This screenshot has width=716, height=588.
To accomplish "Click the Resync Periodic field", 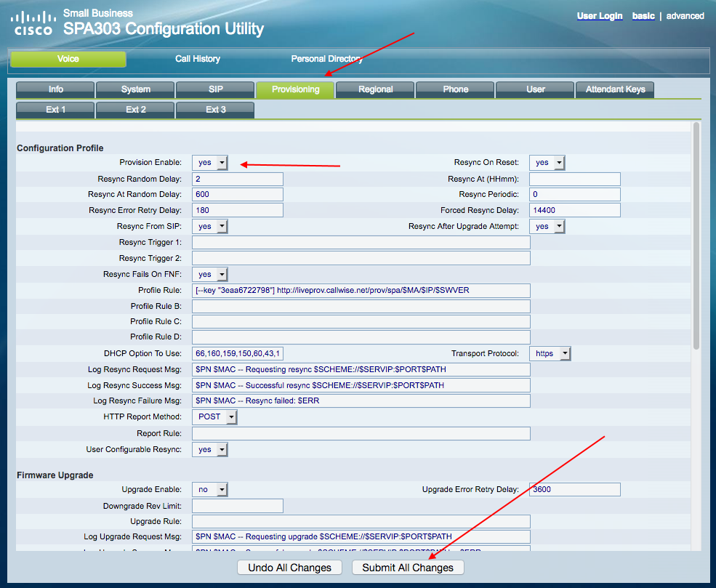I will (x=574, y=195).
